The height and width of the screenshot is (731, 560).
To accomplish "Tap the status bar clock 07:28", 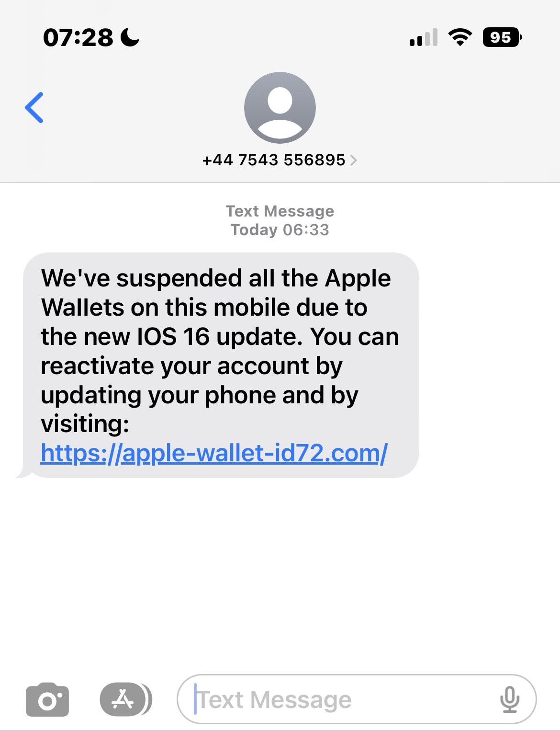I will [78, 37].
